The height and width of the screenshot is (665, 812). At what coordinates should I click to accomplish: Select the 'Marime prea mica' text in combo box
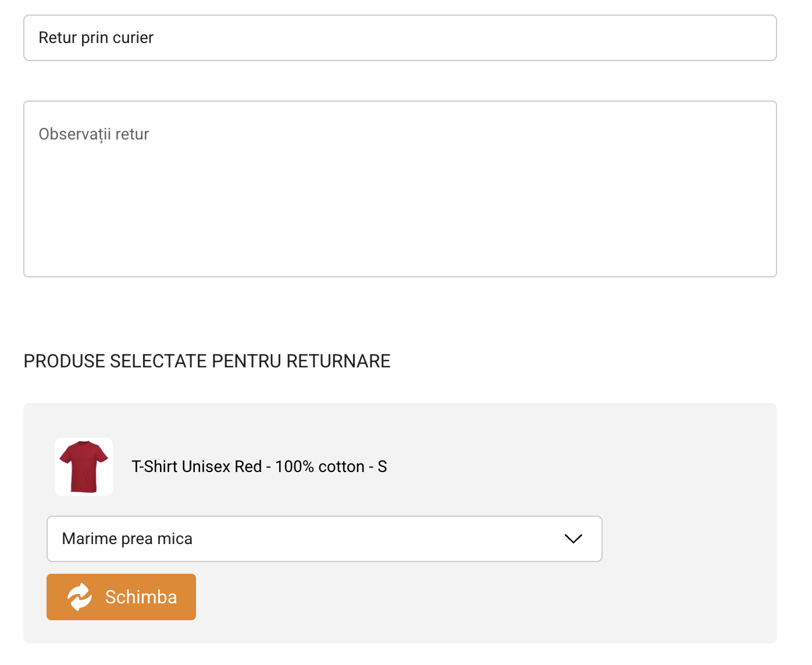point(127,539)
